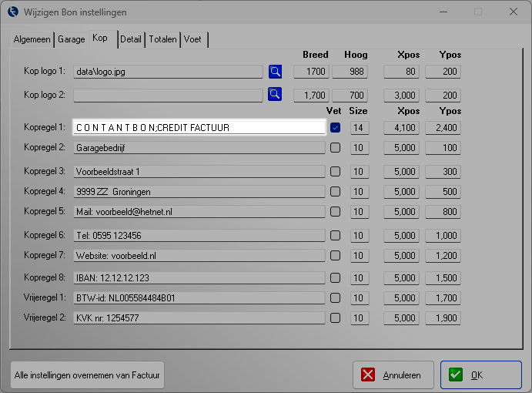Click browse icon for Kop logo 2
Image resolution: width=532 pixels, height=393 pixels.
(275, 95)
